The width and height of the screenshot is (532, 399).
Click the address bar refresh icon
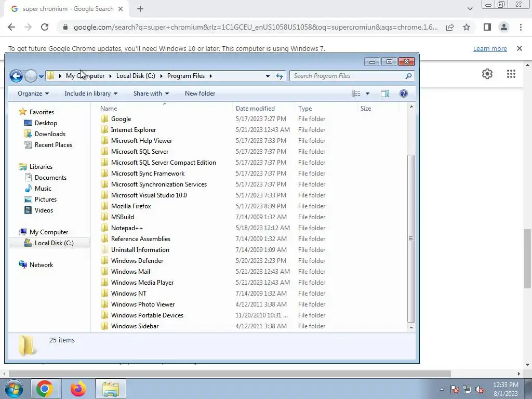click(279, 76)
